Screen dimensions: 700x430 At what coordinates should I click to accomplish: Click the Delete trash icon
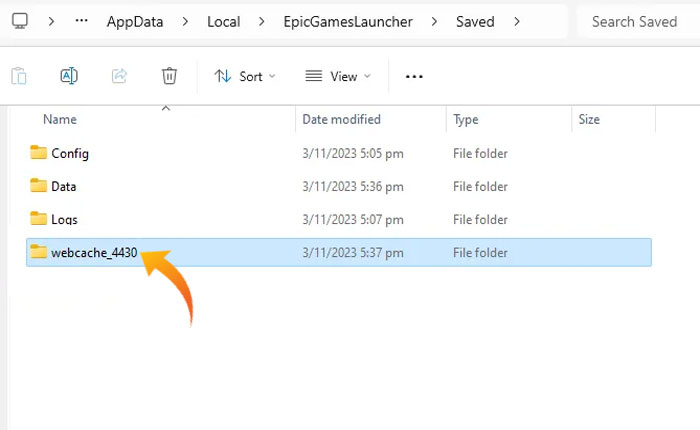point(169,76)
